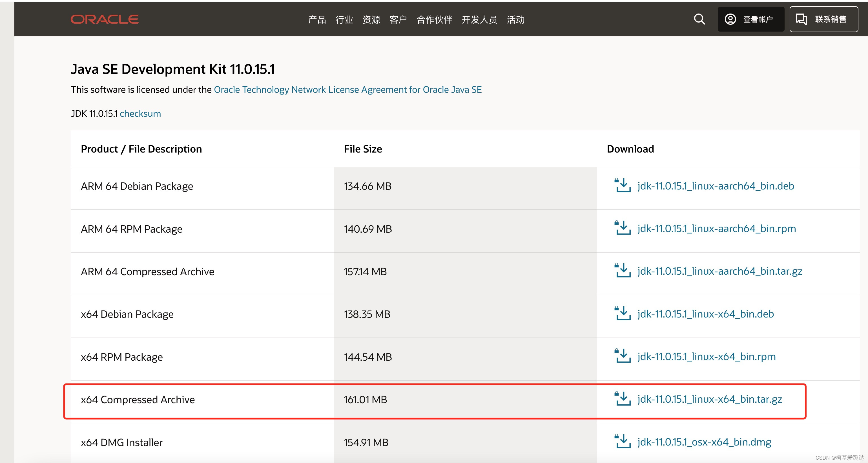This screenshot has width=868, height=463.
Task: Download jdk-11.0.15.1_linux-x64_bin.rpm
Action: [x=707, y=356]
